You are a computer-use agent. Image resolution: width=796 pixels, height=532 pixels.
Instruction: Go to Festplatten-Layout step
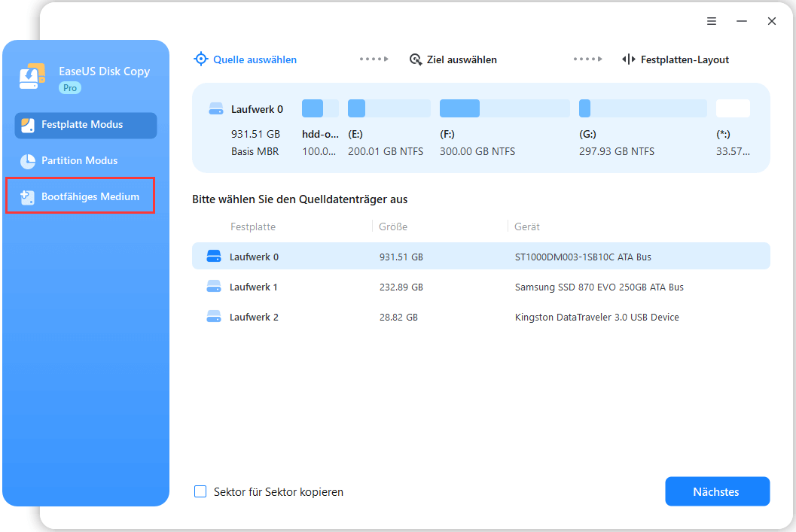click(676, 60)
